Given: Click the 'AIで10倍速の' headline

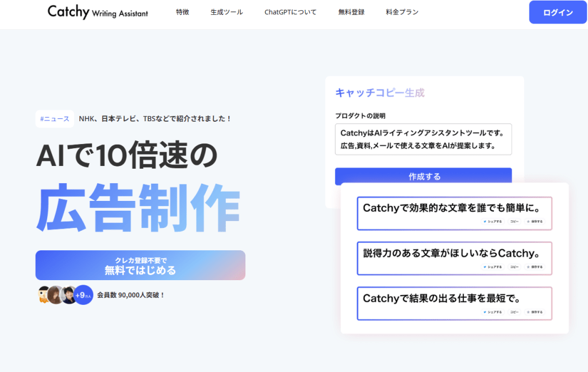Looking at the screenshot, I should pyautogui.click(x=127, y=155).
